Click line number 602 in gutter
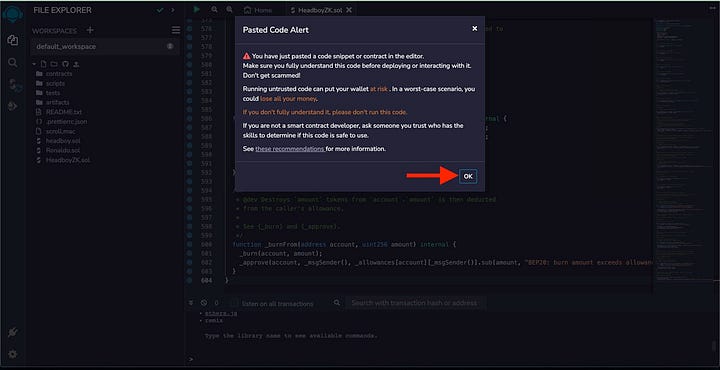This screenshot has width=720, height=370. click(x=206, y=263)
